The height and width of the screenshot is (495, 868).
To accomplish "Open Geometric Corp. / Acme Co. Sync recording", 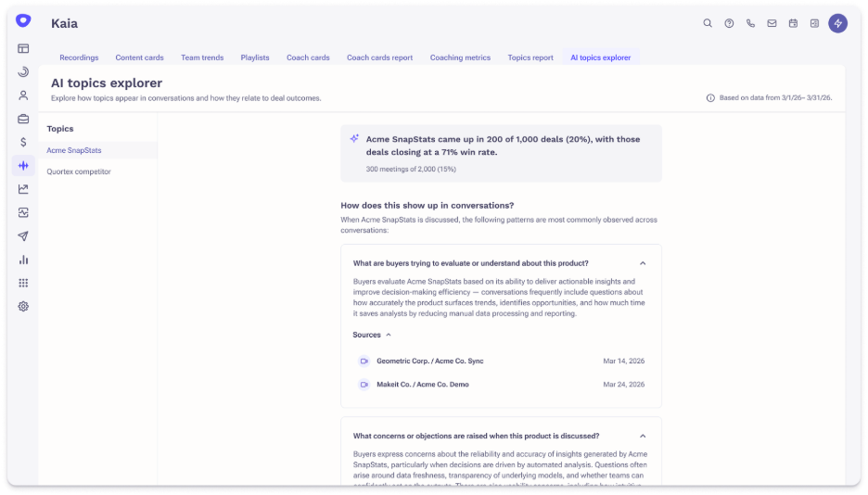I will [430, 362].
